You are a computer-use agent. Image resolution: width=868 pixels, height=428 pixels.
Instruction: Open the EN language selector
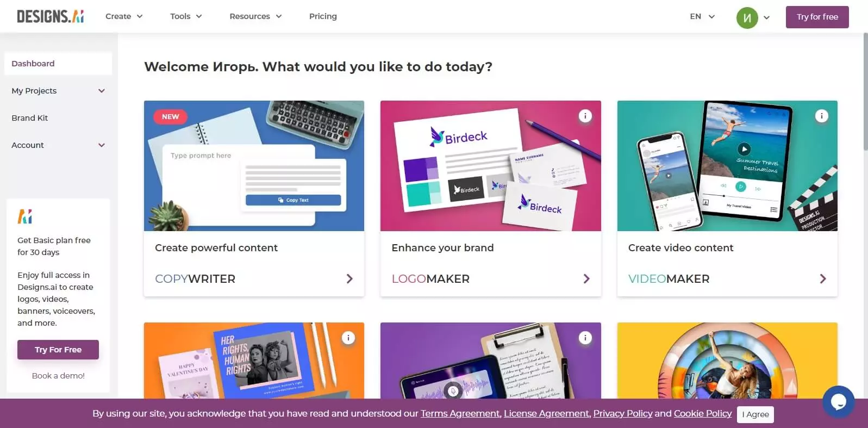pos(702,16)
